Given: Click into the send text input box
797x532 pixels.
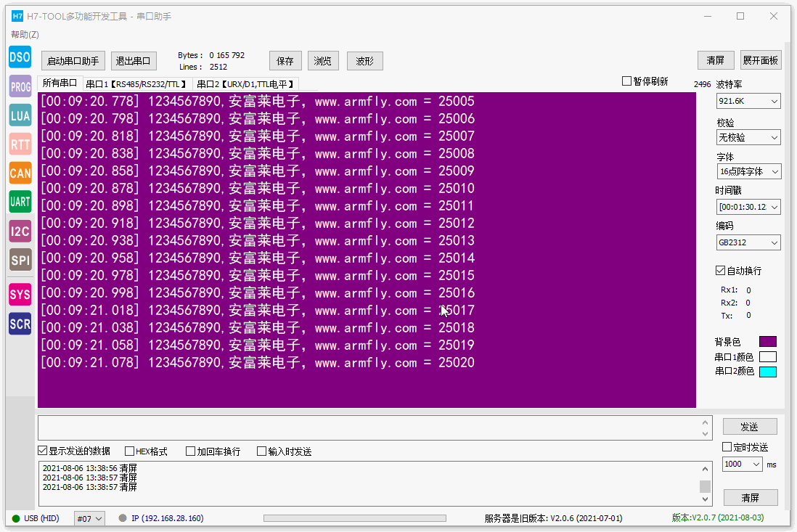Looking at the screenshot, I should tap(369, 427).
